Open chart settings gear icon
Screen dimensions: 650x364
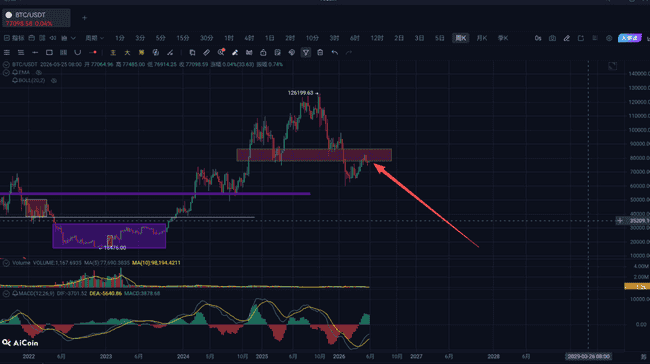click(x=609, y=38)
